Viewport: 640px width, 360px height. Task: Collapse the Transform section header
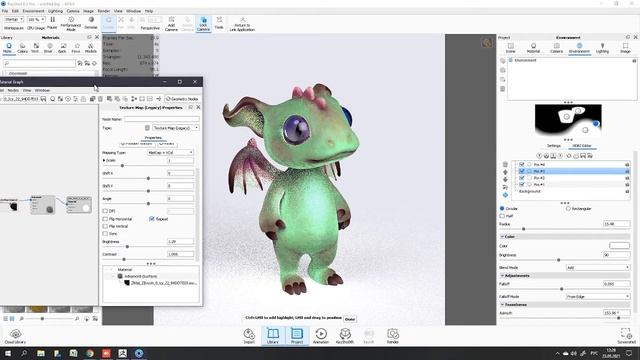coord(564,304)
